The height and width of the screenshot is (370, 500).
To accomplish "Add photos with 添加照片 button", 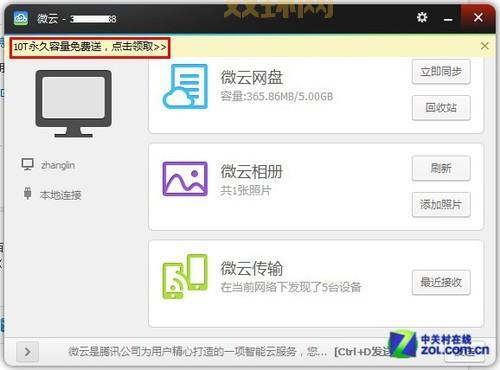I will tap(441, 205).
